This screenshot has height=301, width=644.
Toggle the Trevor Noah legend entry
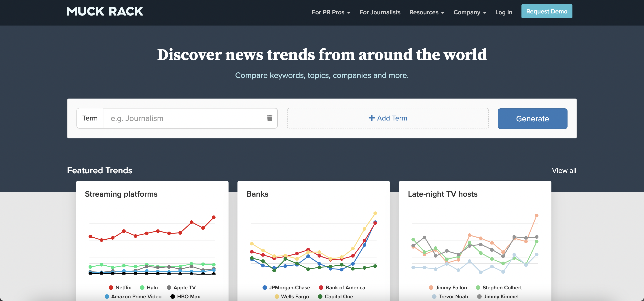pyautogui.click(x=450, y=297)
